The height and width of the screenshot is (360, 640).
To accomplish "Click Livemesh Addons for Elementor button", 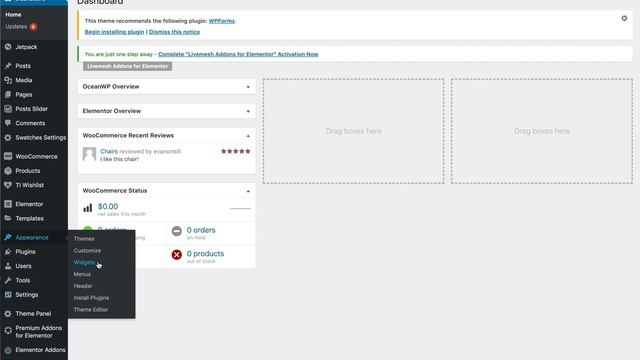I will coord(127,66).
